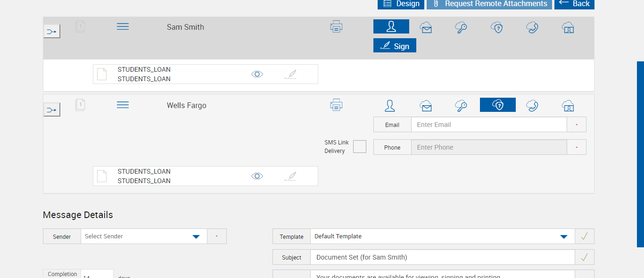Preview Sam Smith's STUDENTS_LOAN document via eye icon
644x278 pixels.
click(257, 74)
